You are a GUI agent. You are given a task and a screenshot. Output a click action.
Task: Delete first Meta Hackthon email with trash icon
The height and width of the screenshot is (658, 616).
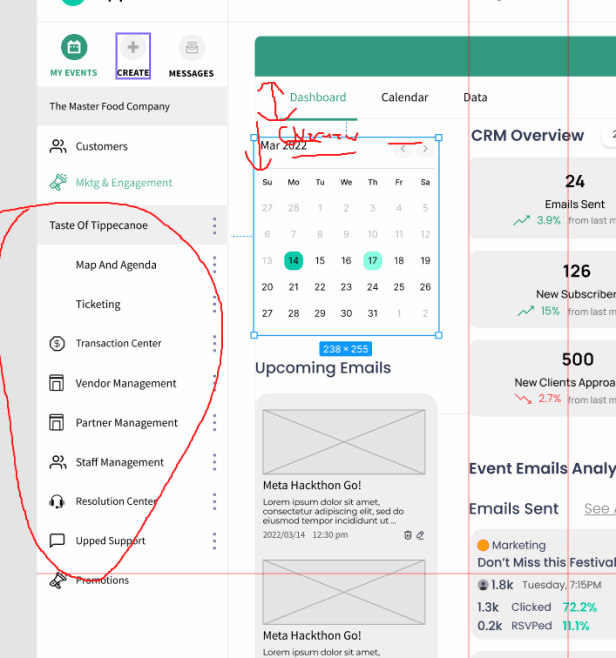(x=407, y=535)
